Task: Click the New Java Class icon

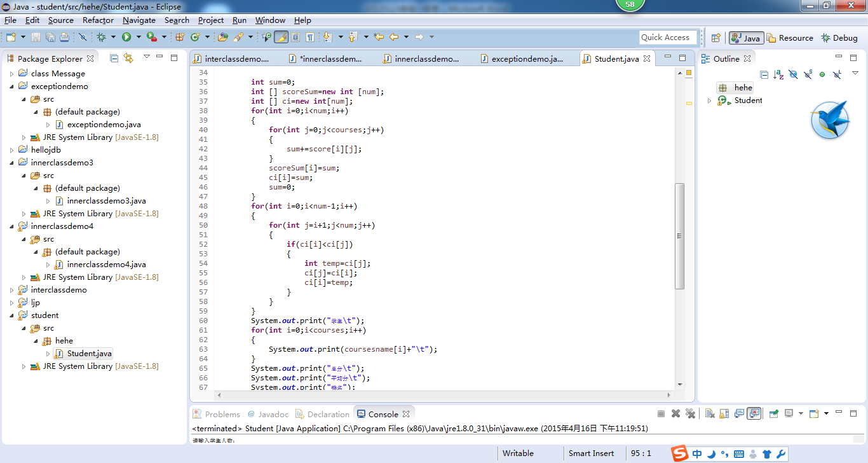Action: [195, 37]
